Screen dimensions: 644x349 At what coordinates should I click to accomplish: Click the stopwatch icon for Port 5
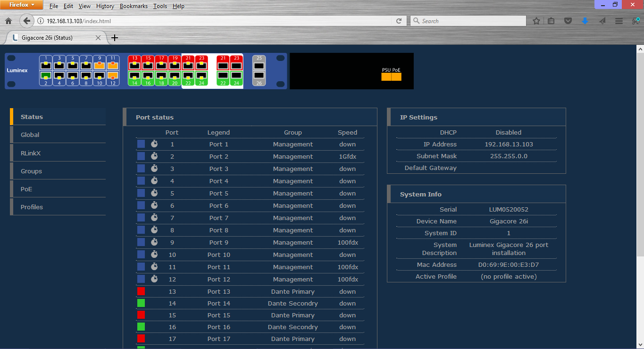(x=154, y=193)
